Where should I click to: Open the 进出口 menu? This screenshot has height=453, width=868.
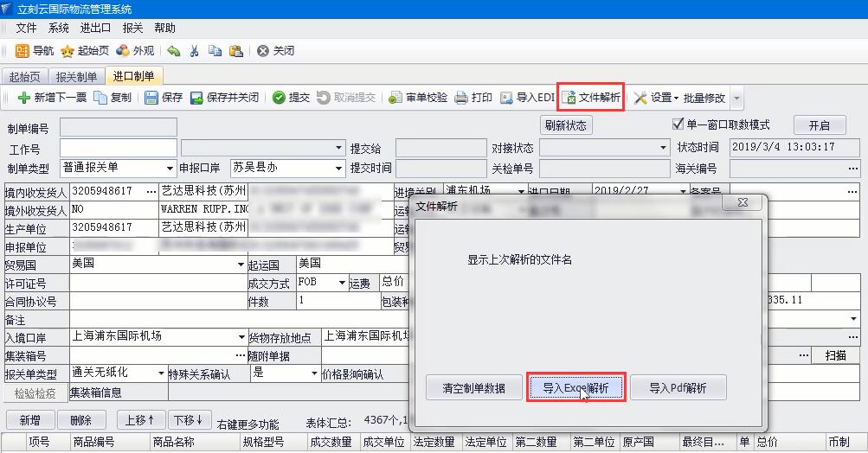click(x=95, y=28)
